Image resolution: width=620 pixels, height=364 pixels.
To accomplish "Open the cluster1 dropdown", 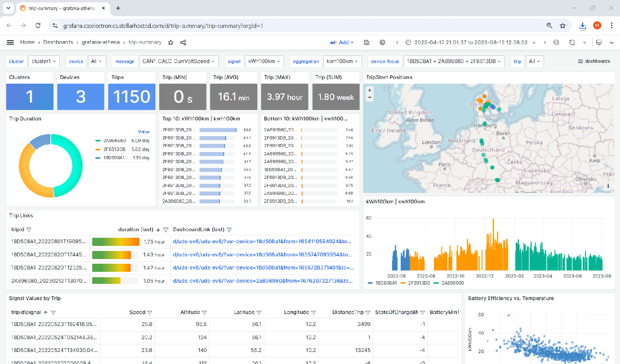I will 44,61.
